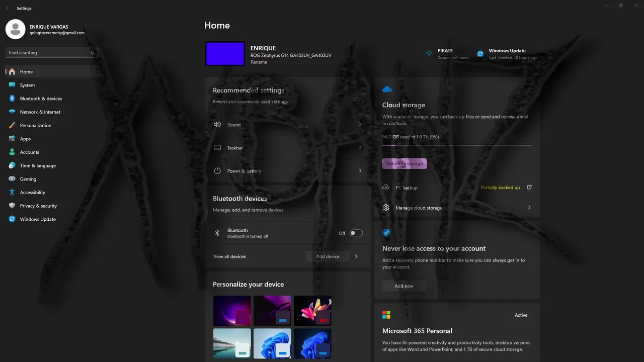Select the dark blue bloom theme thumbnail
Viewport: 644px width, 362px height.
(x=312, y=344)
